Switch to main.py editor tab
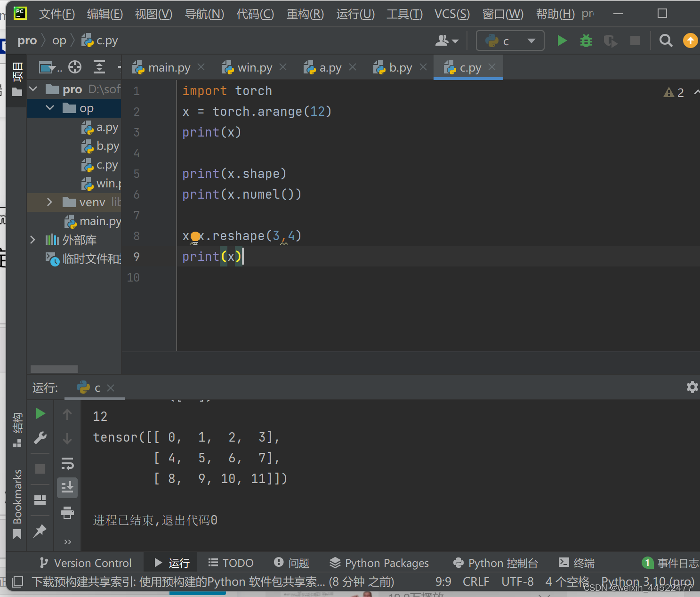The height and width of the screenshot is (597, 700). 161,68
